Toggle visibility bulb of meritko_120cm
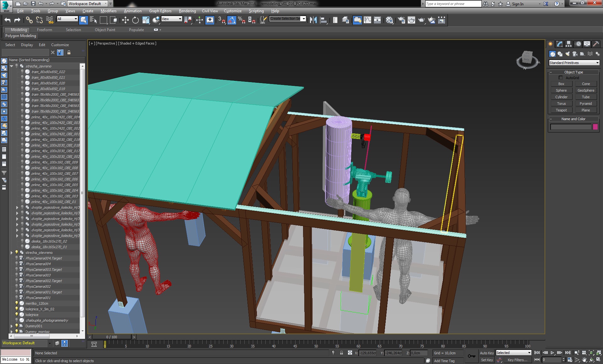 (x=17, y=303)
